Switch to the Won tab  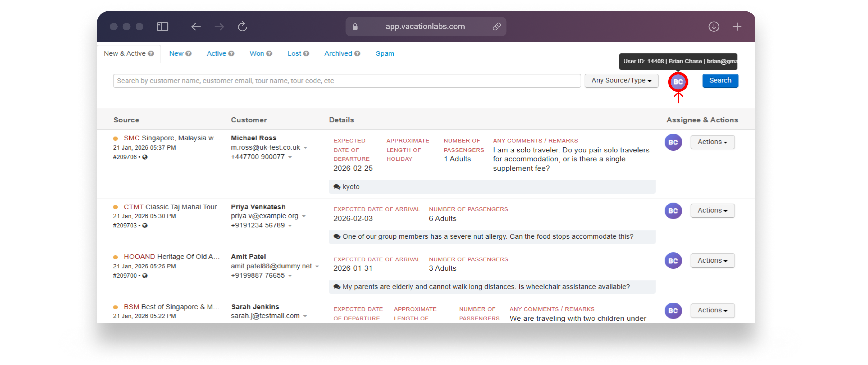pyautogui.click(x=256, y=53)
